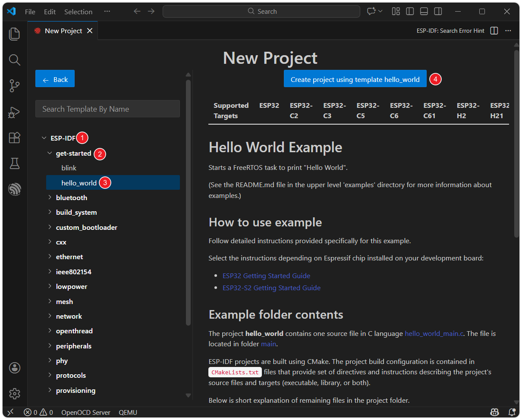Image resolution: width=522 pixels, height=420 pixels.
Task: Open the ESP-IDF Espressif sidebar icon
Action: (15, 189)
